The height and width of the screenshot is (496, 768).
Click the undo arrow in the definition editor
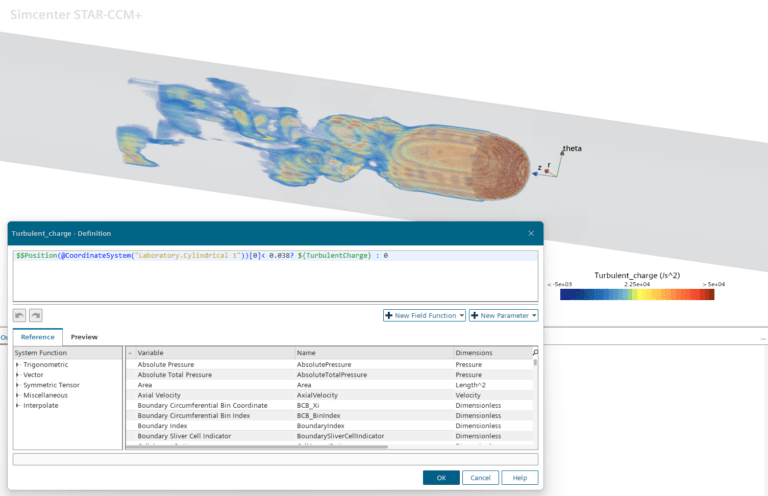(x=20, y=315)
